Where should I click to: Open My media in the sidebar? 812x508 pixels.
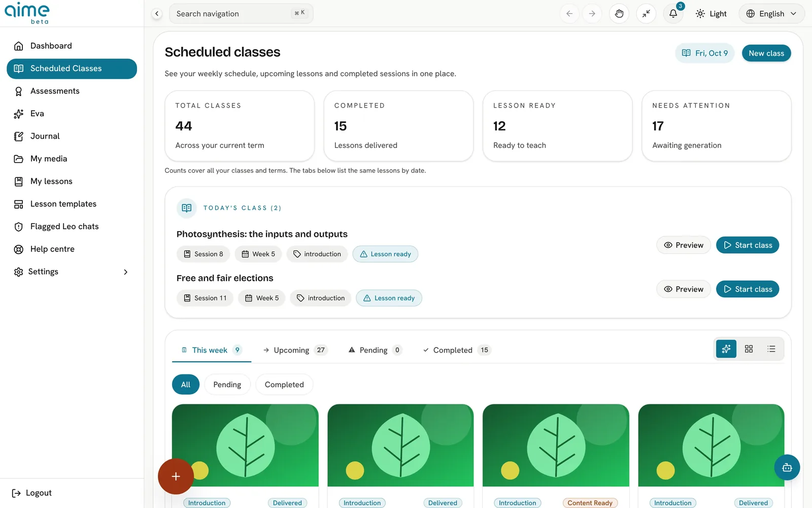click(x=72, y=158)
